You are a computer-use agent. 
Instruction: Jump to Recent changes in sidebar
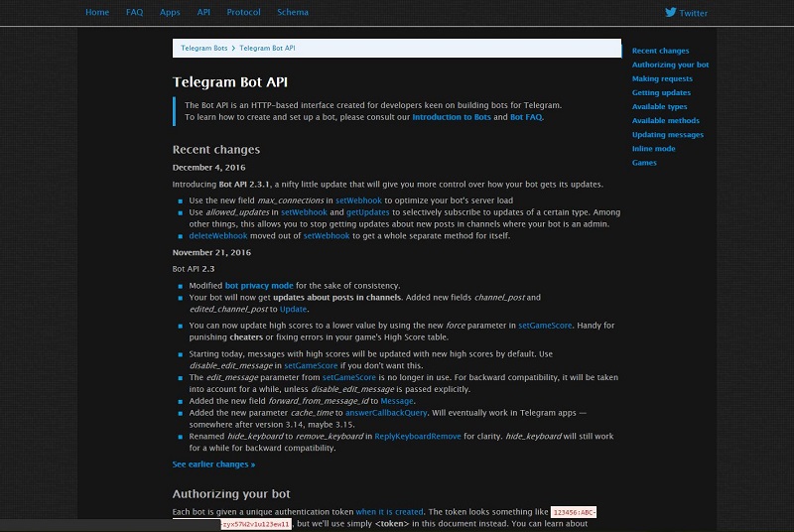click(x=660, y=51)
